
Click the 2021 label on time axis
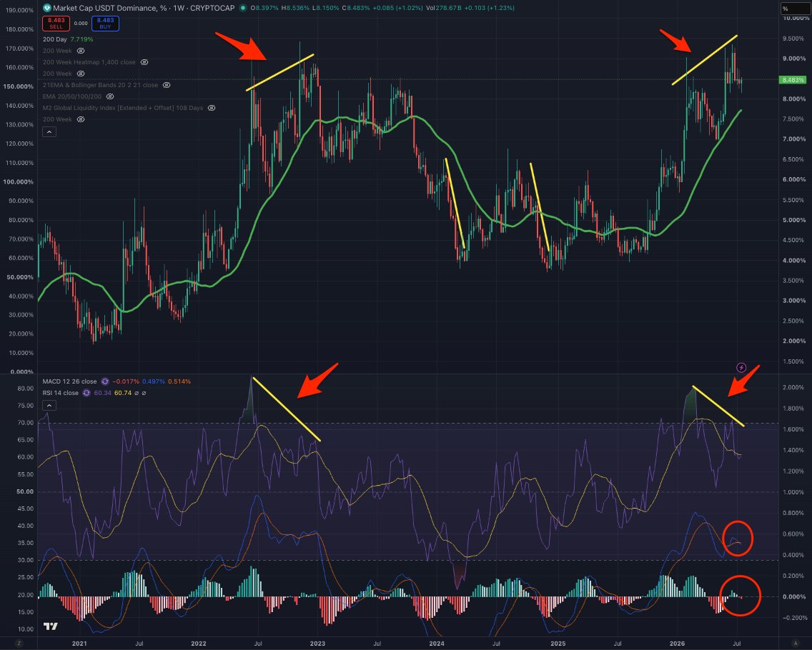click(79, 644)
